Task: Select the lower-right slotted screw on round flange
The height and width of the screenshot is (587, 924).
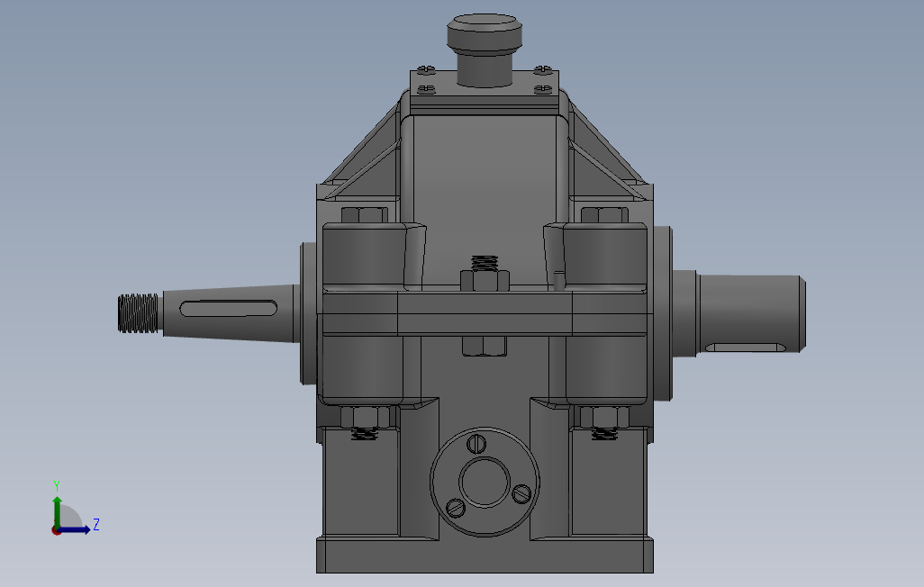Action: tap(521, 493)
